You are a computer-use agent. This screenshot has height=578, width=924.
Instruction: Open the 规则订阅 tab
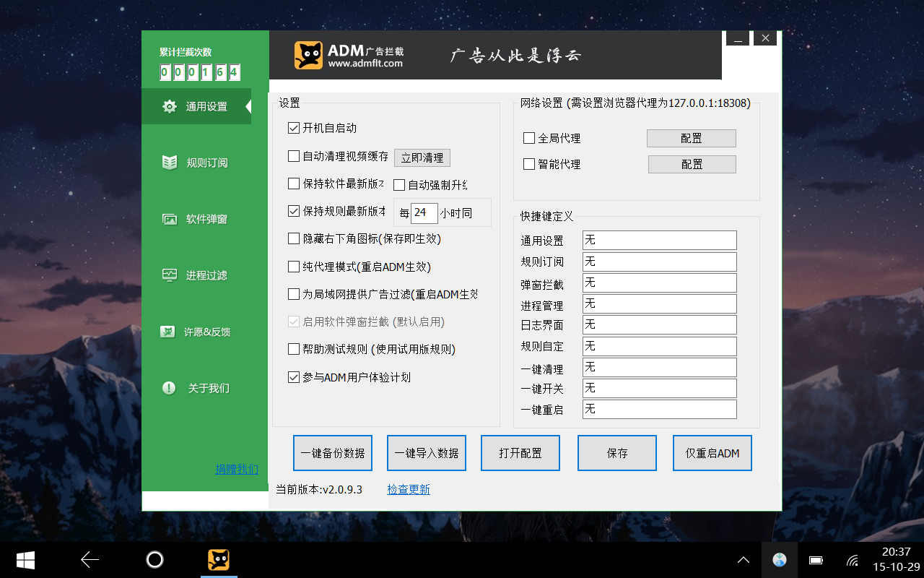196,163
